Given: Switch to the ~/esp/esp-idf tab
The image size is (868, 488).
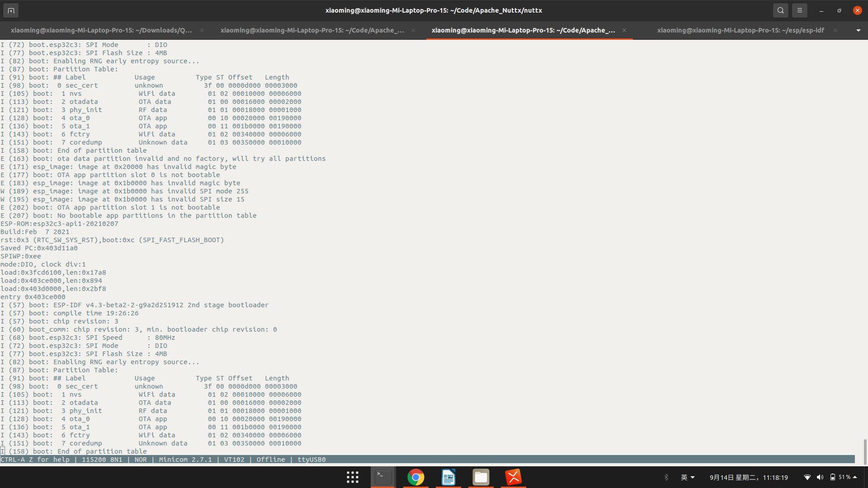Looking at the screenshot, I should [741, 30].
